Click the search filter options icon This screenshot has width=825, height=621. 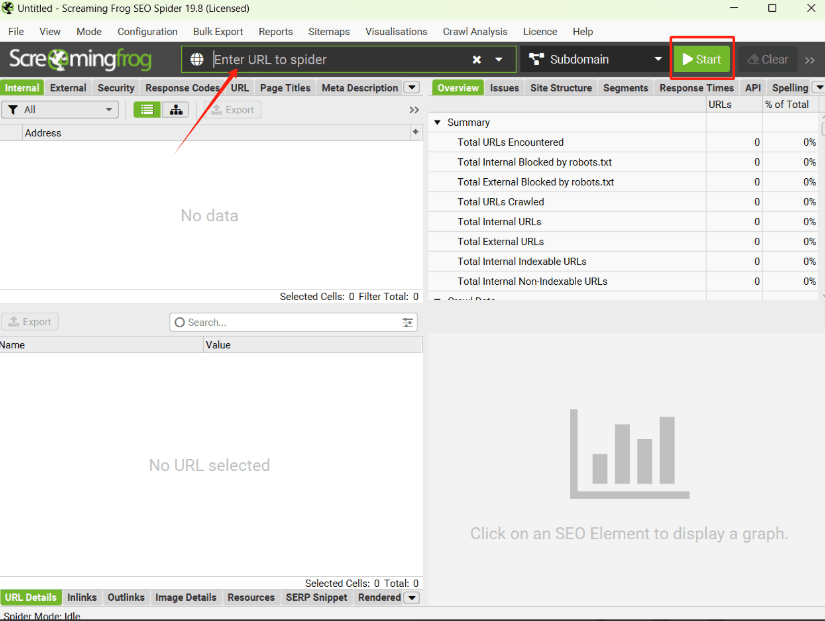[x=408, y=323]
